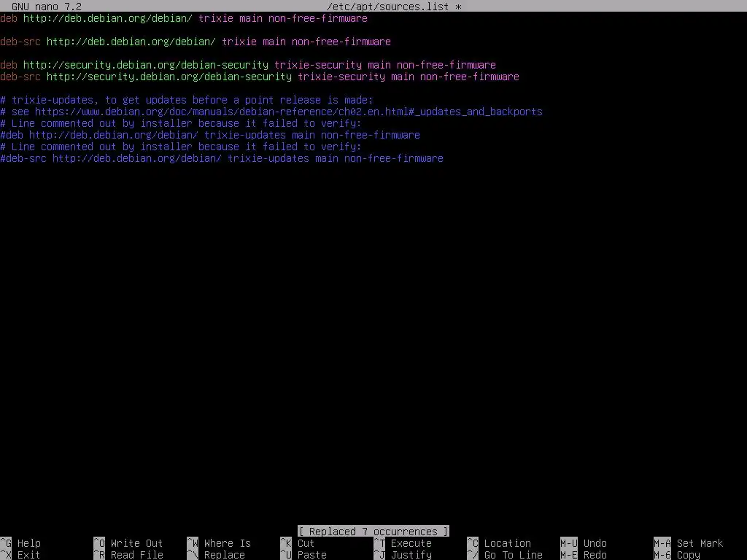This screenshot has width=747, height=560.
Task: Click the ^K Cut shortcut
Action: tap(298, 543)
